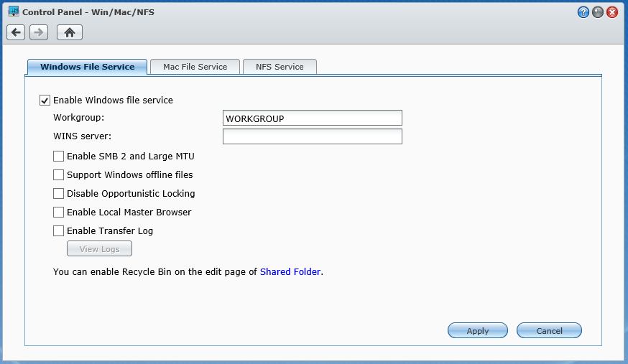Image resolution: width=628 pixels, height=364 pixels.
Task: Open Control Panel home via house icon
Action: pyautogui.click(x=70, y=32)
